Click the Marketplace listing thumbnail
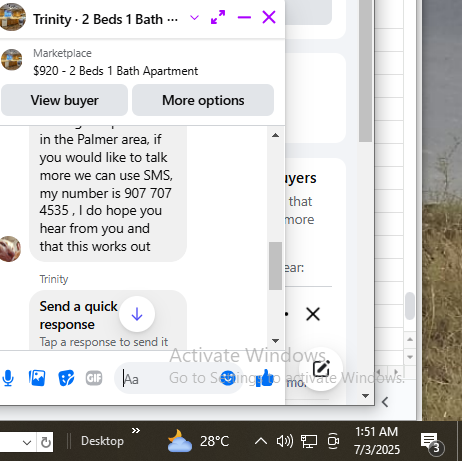This screenshot has height=461, width=462. [x=12, y=60]
